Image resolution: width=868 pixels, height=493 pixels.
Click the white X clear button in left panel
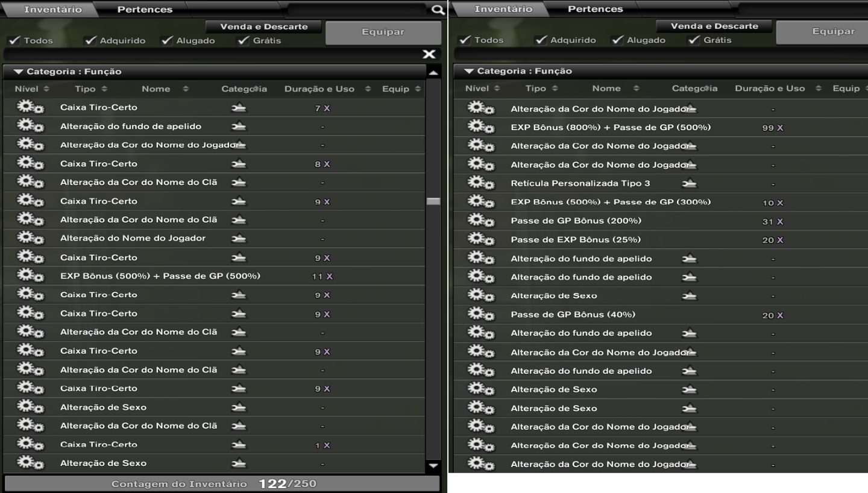tap(429, 55)
